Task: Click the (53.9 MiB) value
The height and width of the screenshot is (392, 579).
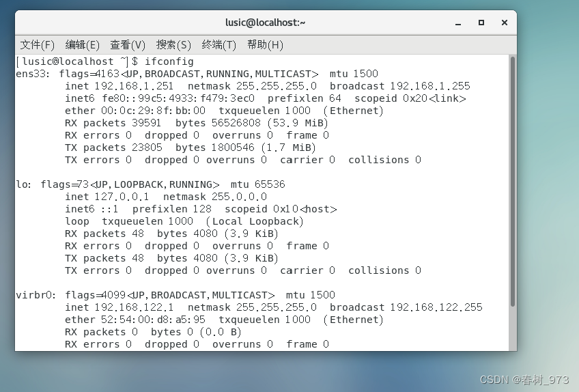Action: (x=298, y=123)
